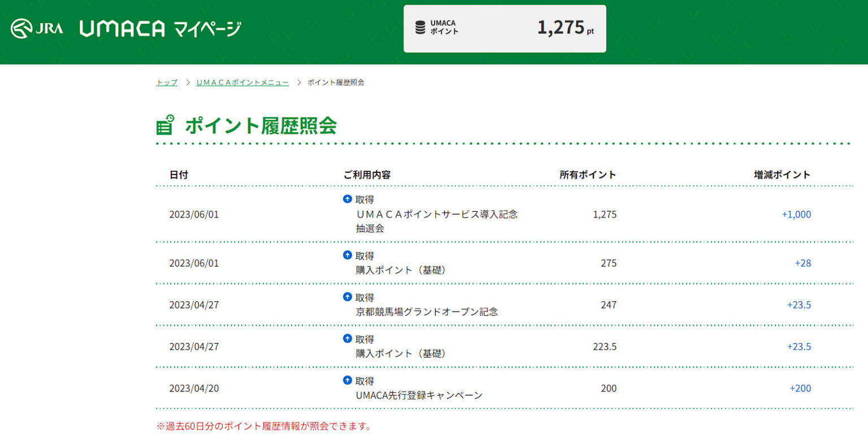Click the 取得 icon on the 2023/04/27 購入ポイント row
The width and height of the screenshot is (868, 434).
[347, 338]
